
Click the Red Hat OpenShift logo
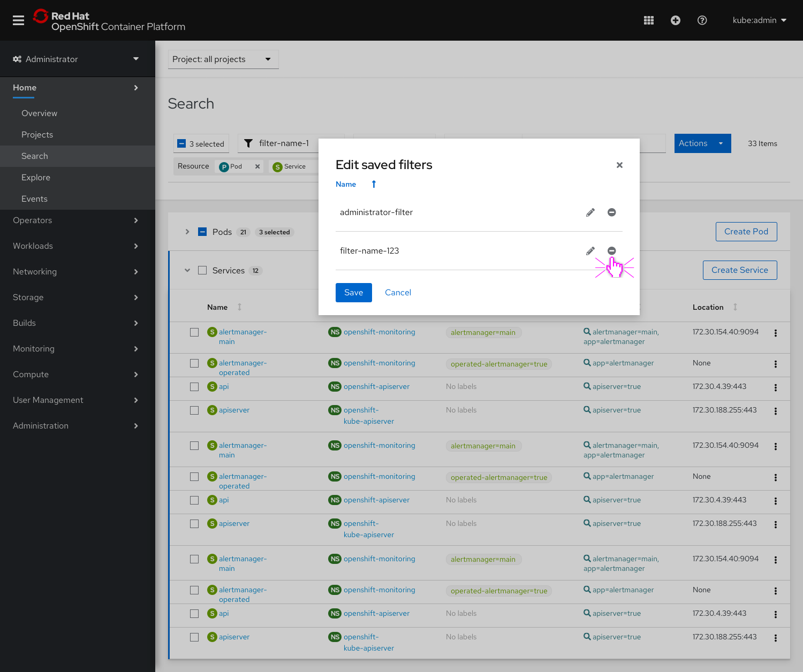point(109,21)
